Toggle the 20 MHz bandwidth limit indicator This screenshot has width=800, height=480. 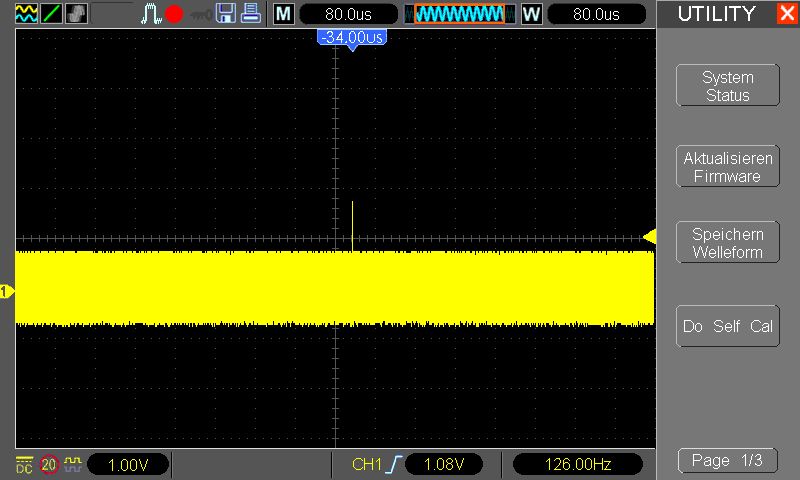(x=48, y=464)
